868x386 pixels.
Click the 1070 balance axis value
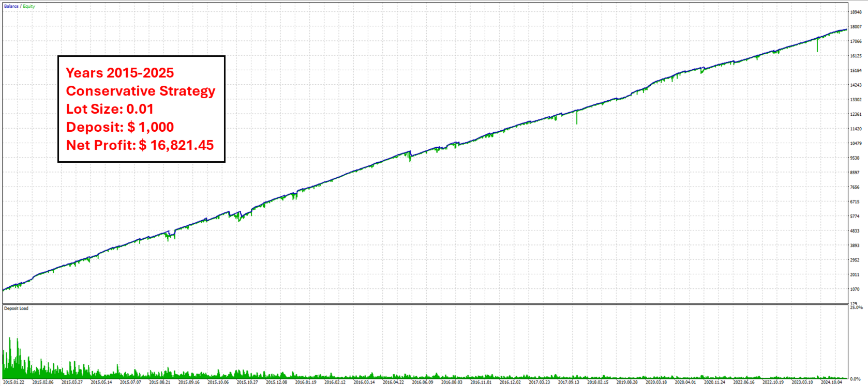(x=855, y=289)
